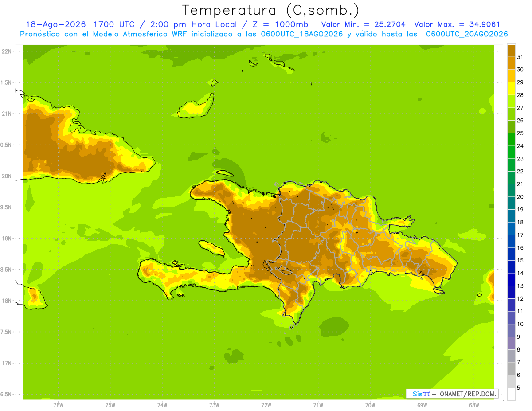
Task: Click the "20N" latitude label
Action: pos(8,176)
